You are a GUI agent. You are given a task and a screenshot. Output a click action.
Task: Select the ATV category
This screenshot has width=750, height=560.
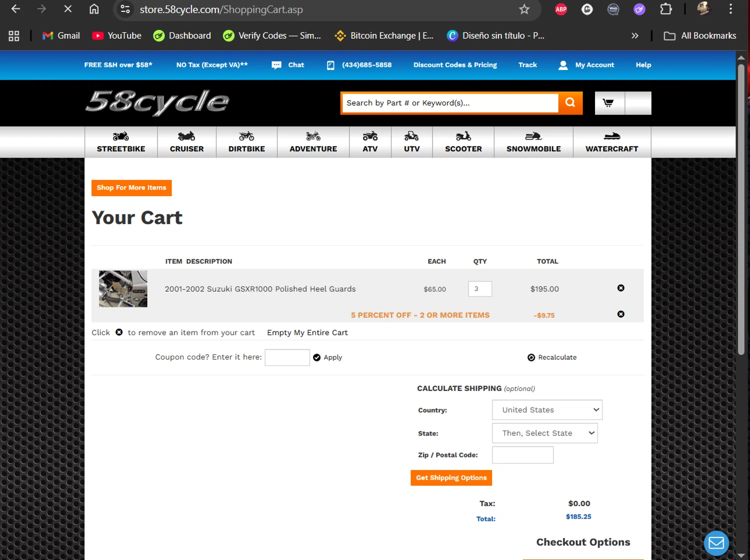click(370, 142)
